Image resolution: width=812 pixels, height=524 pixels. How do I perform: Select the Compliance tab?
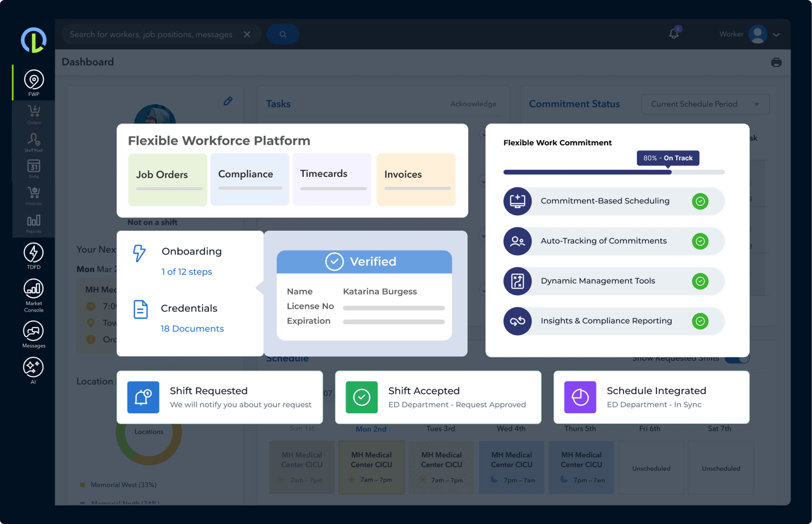point(250,179)
